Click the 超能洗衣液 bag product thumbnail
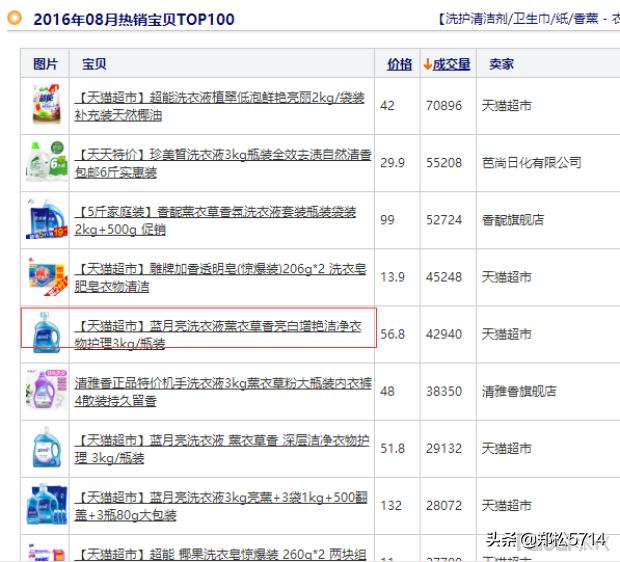This screenshot has width=620, height=562. point(46,105)
